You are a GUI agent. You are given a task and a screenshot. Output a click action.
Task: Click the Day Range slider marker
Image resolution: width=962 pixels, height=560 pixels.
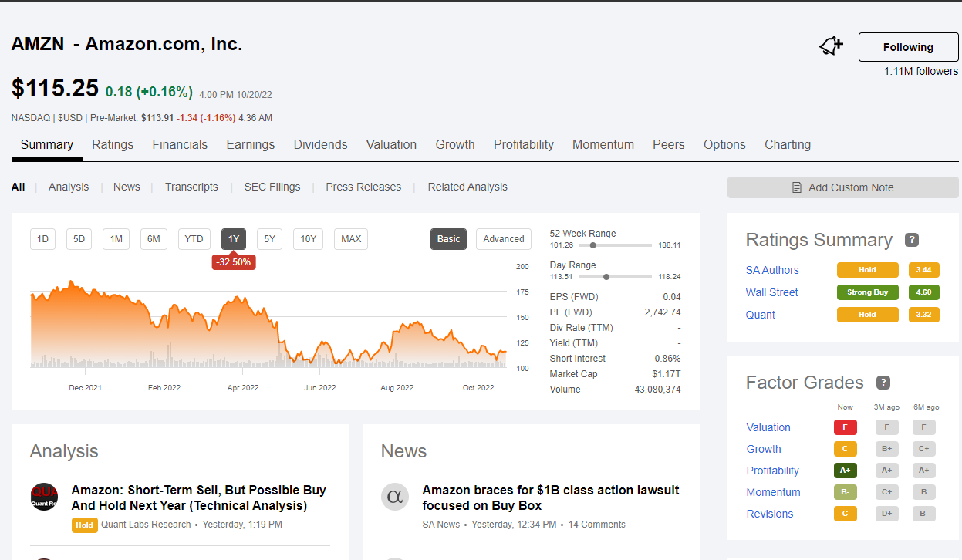tap(606, 277)
